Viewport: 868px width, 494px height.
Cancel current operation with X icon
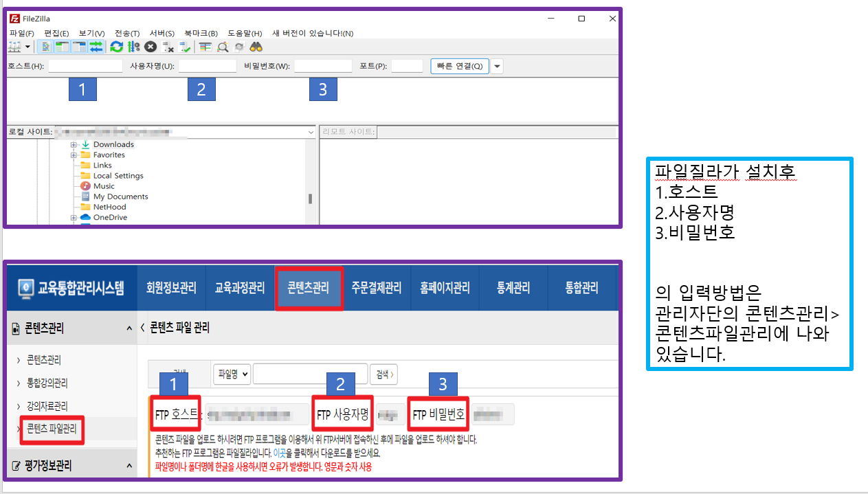[x=151, y=47]
